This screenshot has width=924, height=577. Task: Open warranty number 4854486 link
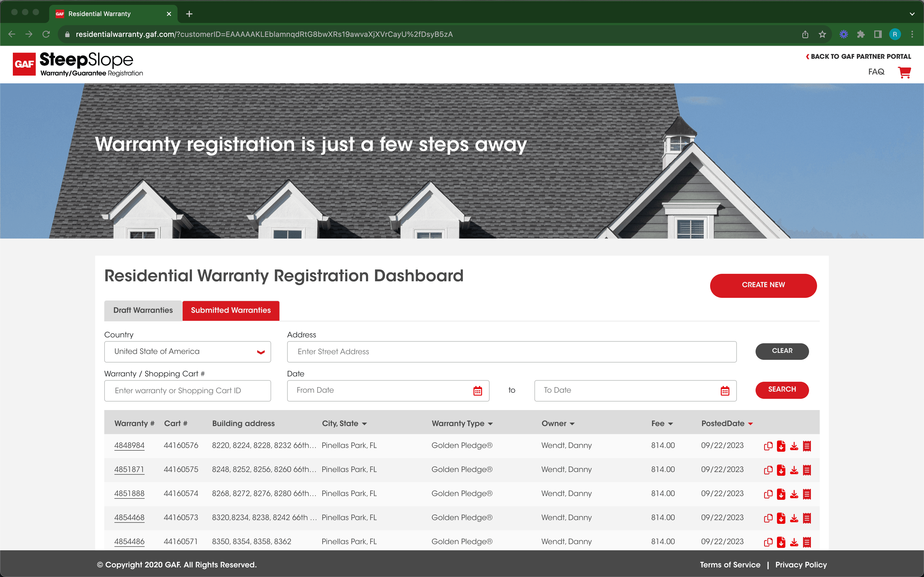[x=129, y=541]
